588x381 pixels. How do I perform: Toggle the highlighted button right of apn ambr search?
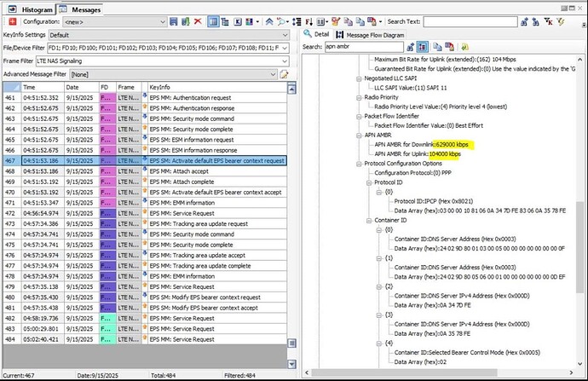coord(423,46)
